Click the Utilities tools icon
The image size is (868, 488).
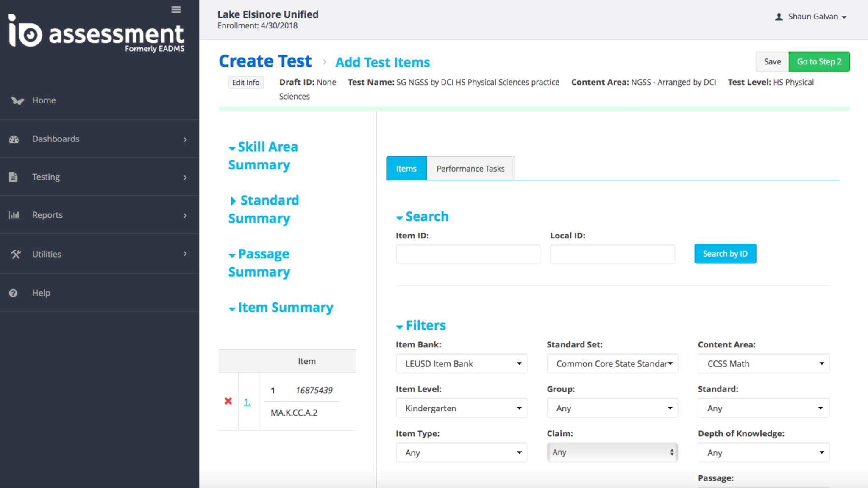click(16, 254)
